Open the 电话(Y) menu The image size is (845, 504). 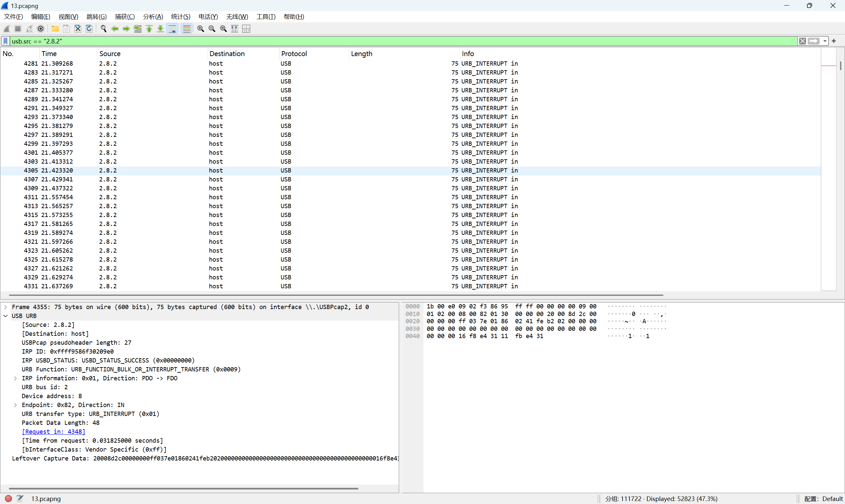coord(208,16)
